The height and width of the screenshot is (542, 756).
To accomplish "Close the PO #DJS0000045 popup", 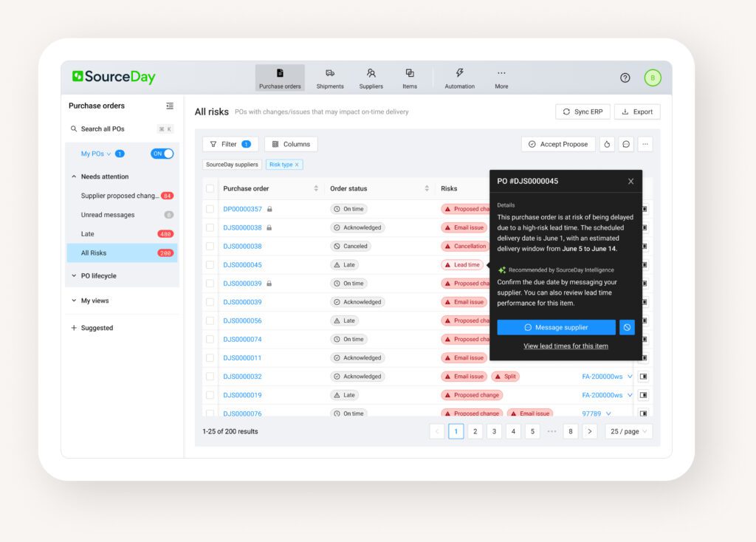I will coord(630,182).
